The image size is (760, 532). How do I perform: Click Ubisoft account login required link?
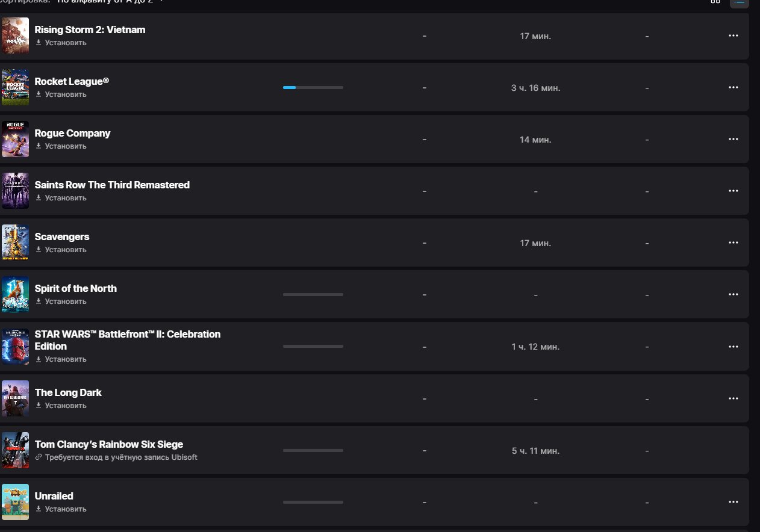coord(116,457)
